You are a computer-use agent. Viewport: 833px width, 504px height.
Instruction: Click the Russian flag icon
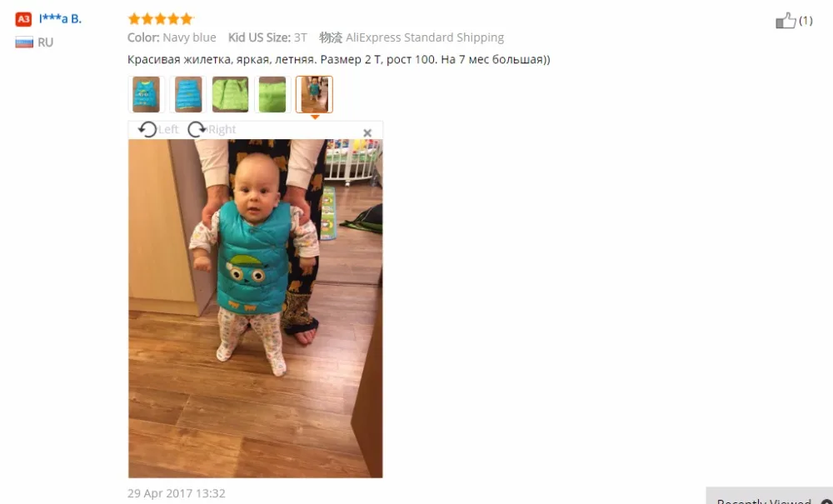tap(24, 42)
